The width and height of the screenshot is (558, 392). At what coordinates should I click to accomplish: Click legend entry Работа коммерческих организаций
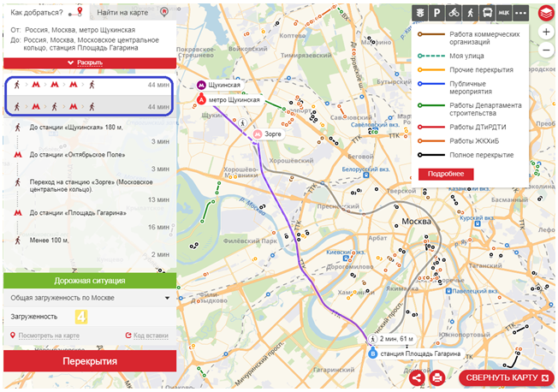[x=484, y=39]
